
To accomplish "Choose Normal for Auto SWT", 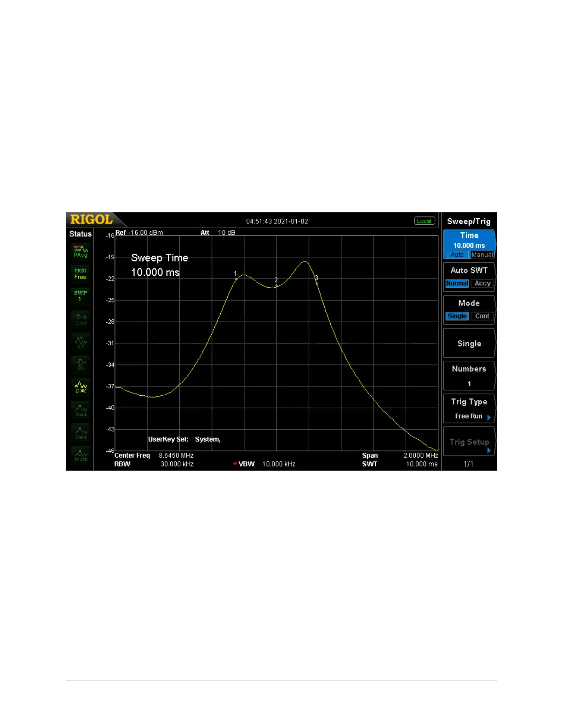I will (457, 283).
